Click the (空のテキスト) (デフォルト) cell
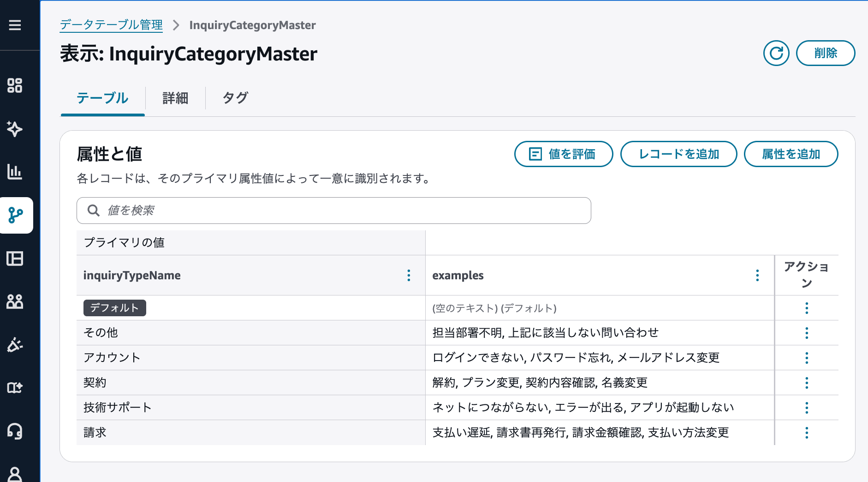868x482 pixels. [600, 308]
